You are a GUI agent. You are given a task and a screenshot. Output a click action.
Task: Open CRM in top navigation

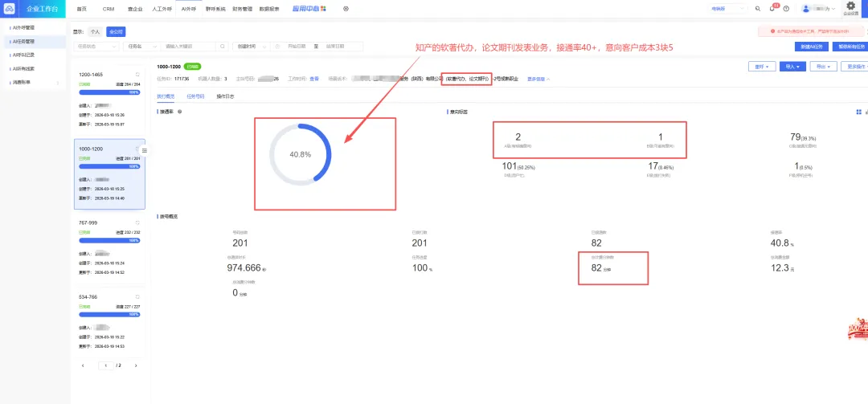[108, 9]
